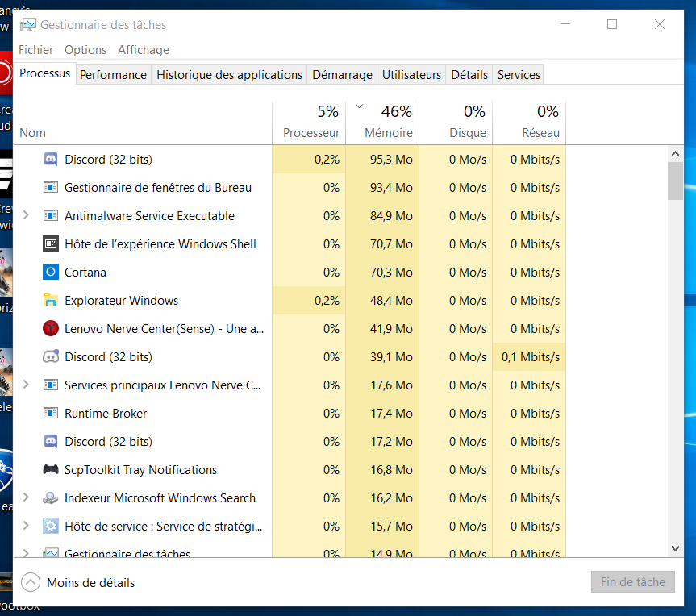The height and width of the screenshot is (616, 696).
Task: Open the Affichage menu
Action: pyautogui.click(x=144, y=50)
